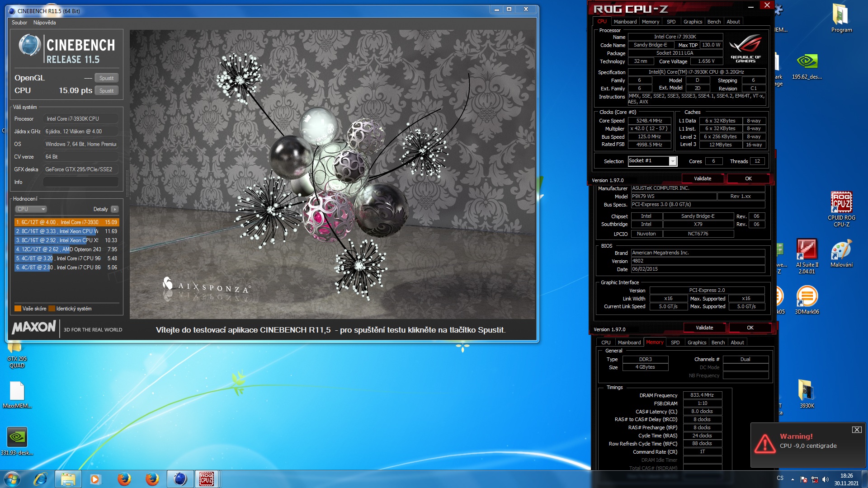Viewport: 868px width, 488px height.
Task: Expand Detaily arrow in CINEBENCH ranking
Action: tap(115, 209)
